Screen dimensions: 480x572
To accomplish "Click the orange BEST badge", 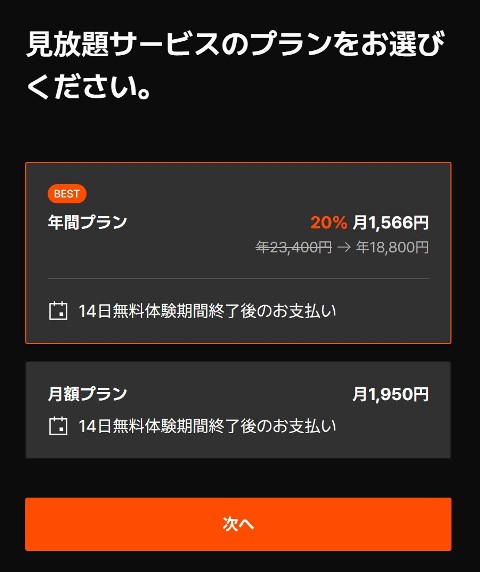I will 67,194.
